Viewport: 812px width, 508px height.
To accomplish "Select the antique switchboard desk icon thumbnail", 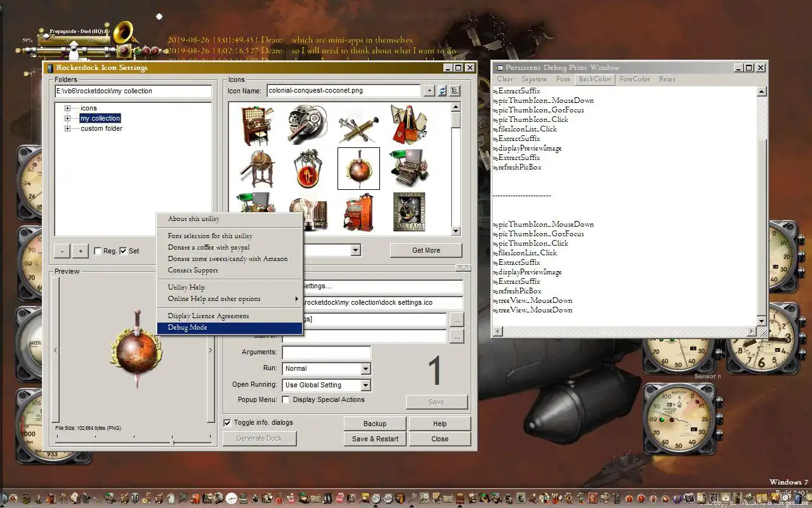I will [256, 125].
